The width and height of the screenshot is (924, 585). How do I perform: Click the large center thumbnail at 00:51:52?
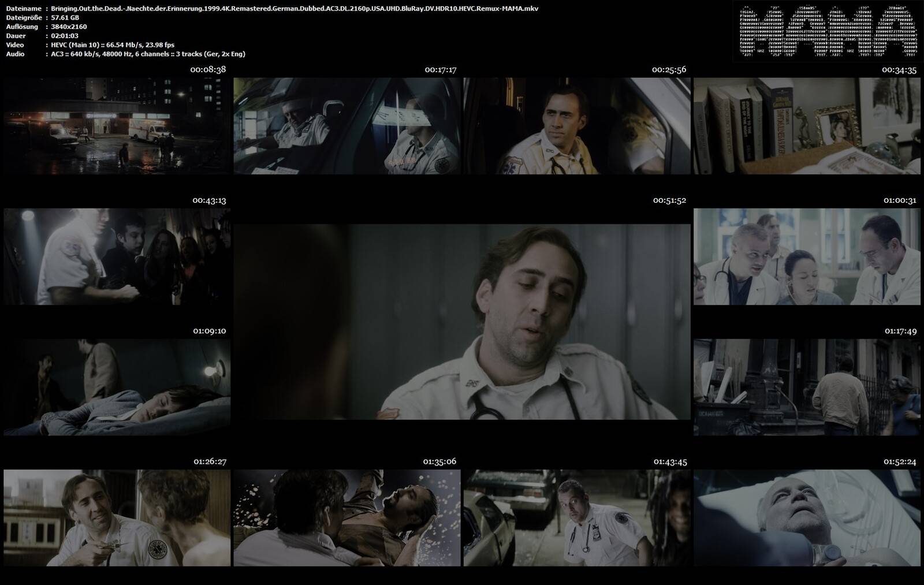point(462,322)
